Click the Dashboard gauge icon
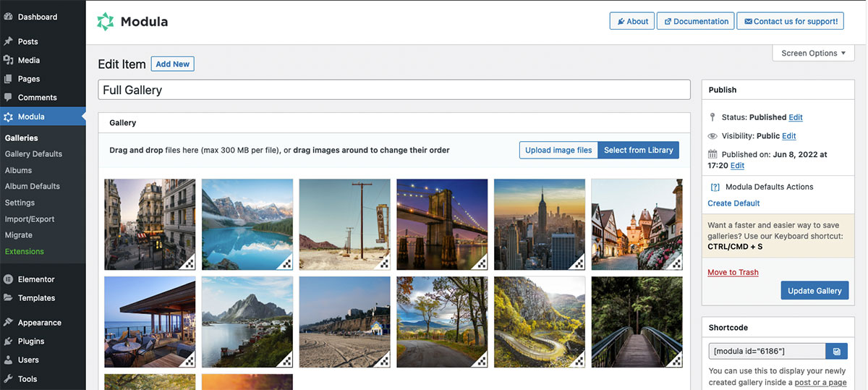 click(x=8, y=17)
